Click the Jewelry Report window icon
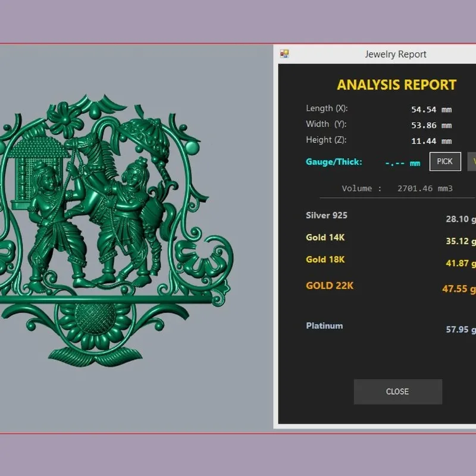 284,54
